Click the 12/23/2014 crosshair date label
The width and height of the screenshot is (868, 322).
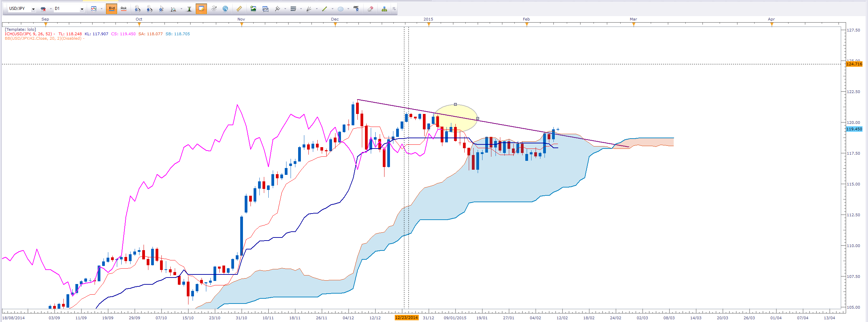[x=406, y=318]
